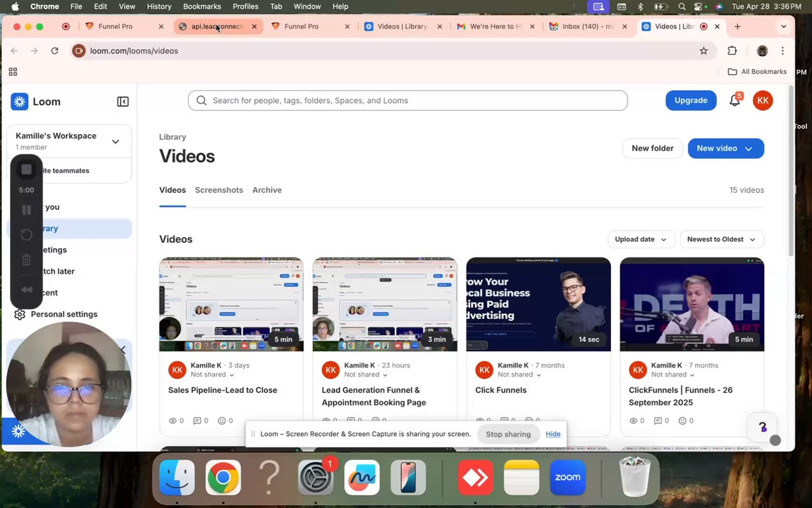Open Upload date sort dropdown

(641, 239)
